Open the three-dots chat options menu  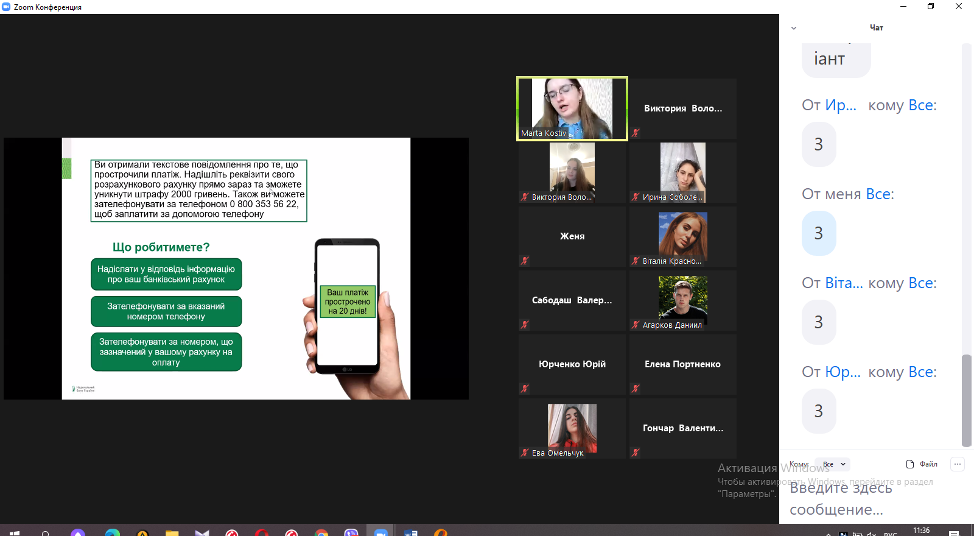click(957, 464)
